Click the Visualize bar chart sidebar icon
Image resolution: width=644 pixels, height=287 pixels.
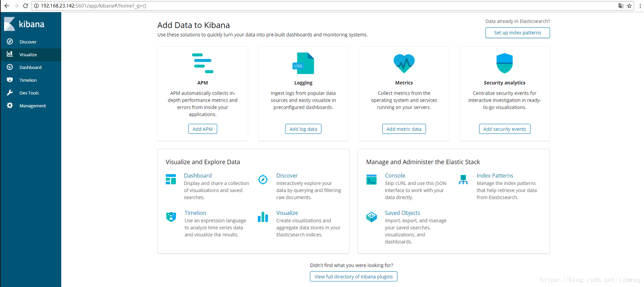[10, 54]
